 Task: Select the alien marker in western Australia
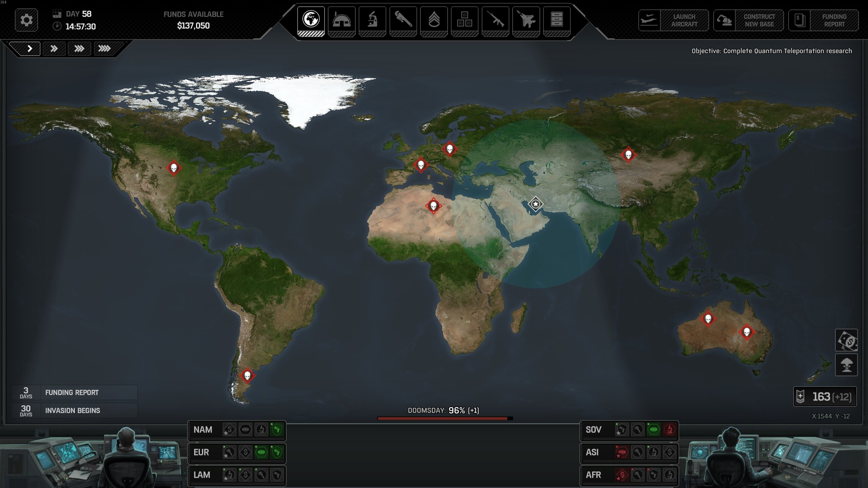click(x=708, y=319)
